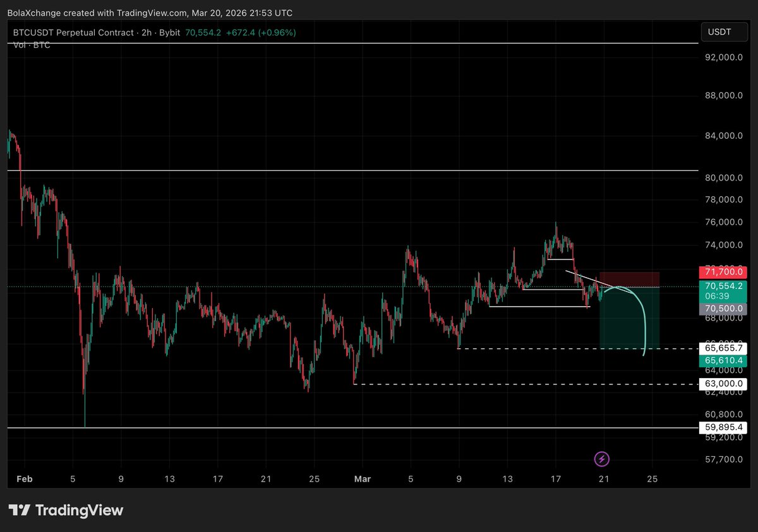Click the 59,895.4 support level price tag
This screenshot has width=758, height=532.
coord(722,427)
